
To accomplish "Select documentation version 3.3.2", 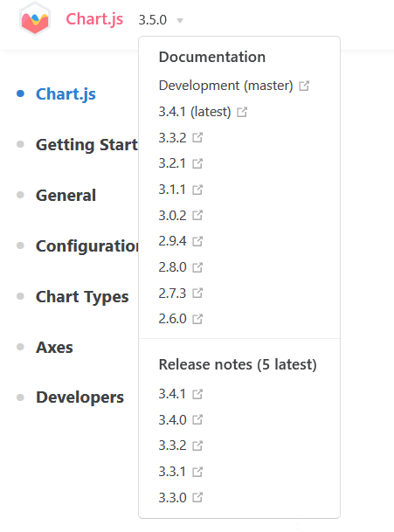I will click(x=172, y=138).
